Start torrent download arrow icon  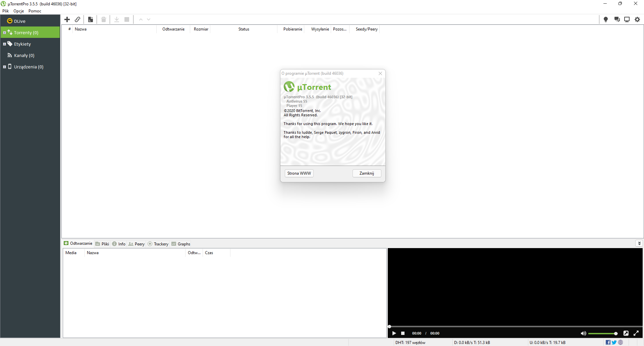pos(117,19)
